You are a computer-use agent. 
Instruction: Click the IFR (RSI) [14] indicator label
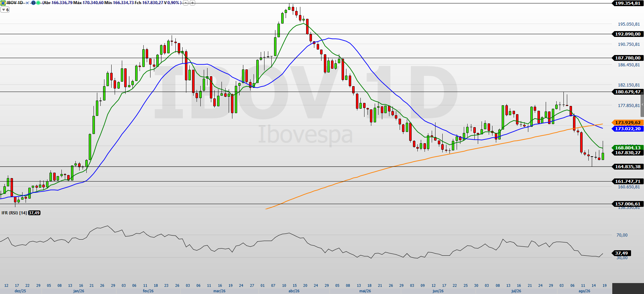14,213
